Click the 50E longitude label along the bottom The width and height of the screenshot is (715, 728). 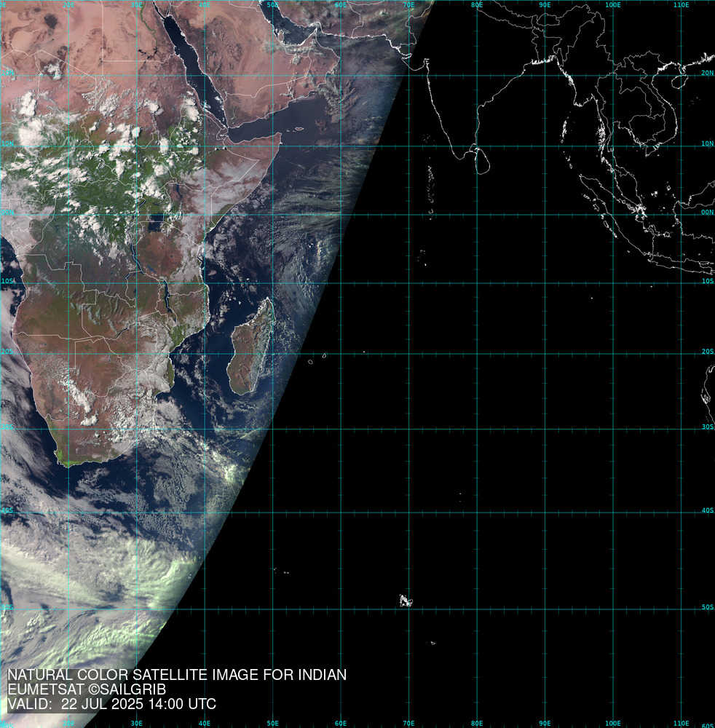tap(272, 724)
